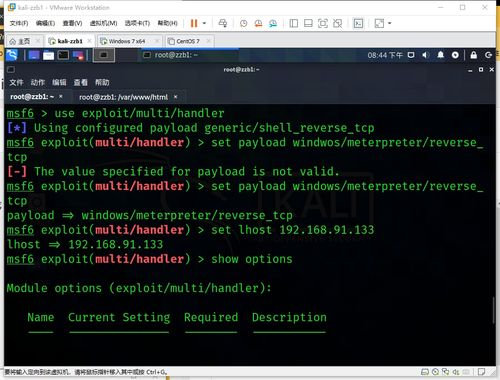Screen dimensions: 500x380
Task: Open terminal 编辑 menu
Action: point(59,82)
